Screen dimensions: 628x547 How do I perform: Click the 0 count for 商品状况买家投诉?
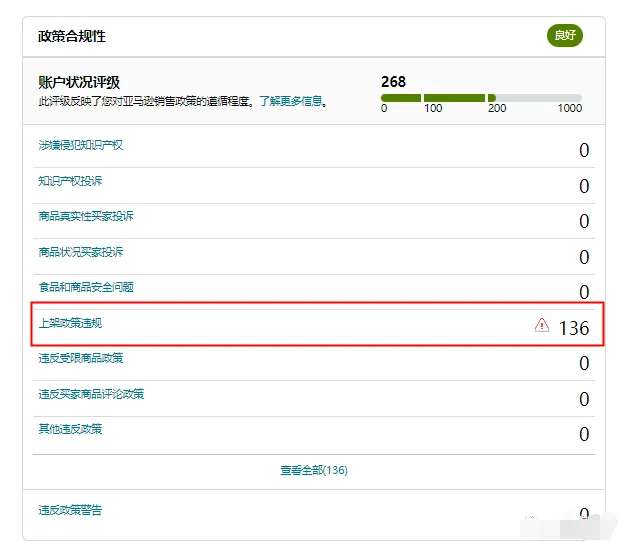pyautogui.click(x=584, y=257)
